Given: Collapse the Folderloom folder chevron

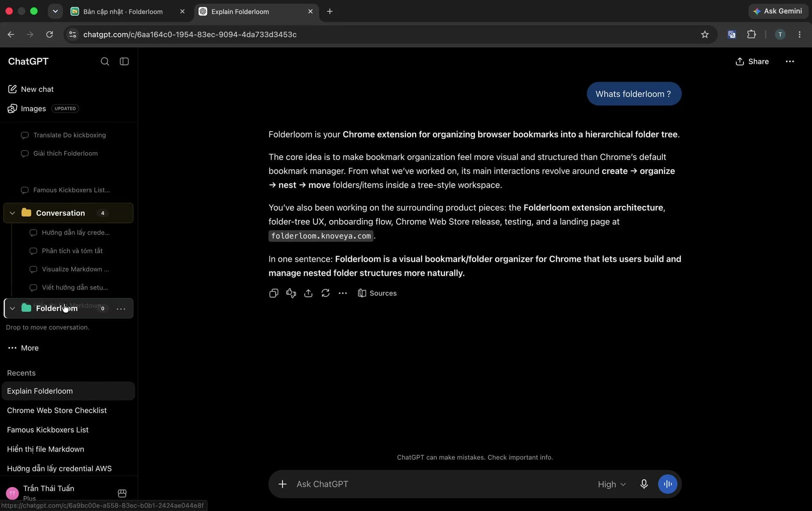Looking at the screenshot, I should coord(12,309).
